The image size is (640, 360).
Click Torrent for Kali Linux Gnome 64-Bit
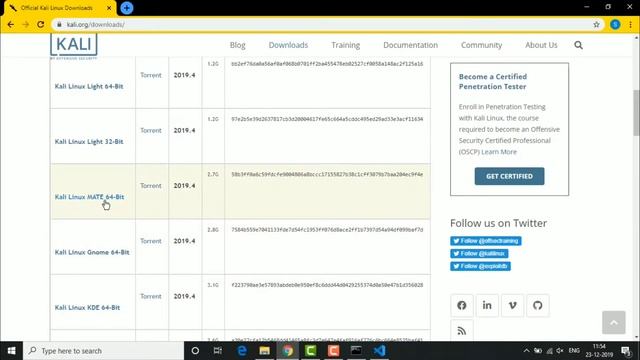pos(151,241)
